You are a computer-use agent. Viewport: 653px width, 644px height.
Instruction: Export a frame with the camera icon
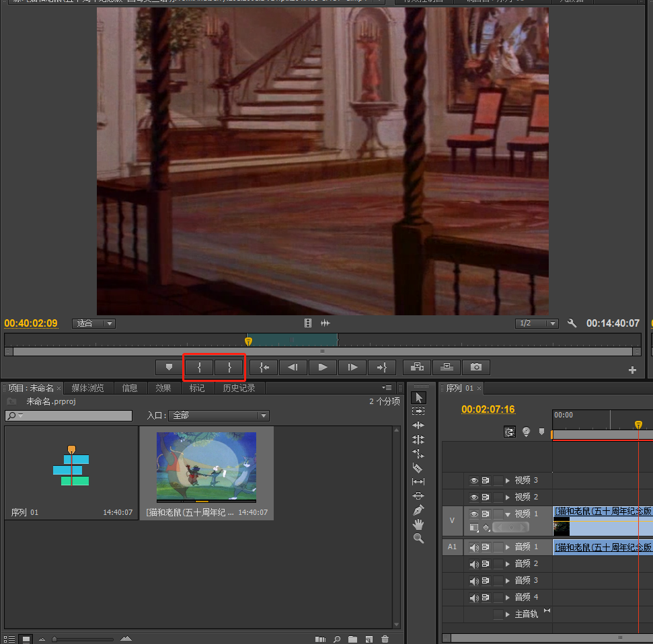[476, 367]
